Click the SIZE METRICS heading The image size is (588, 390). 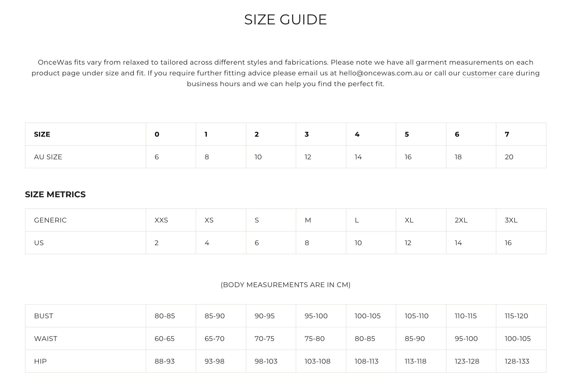[x=55, y=194]
